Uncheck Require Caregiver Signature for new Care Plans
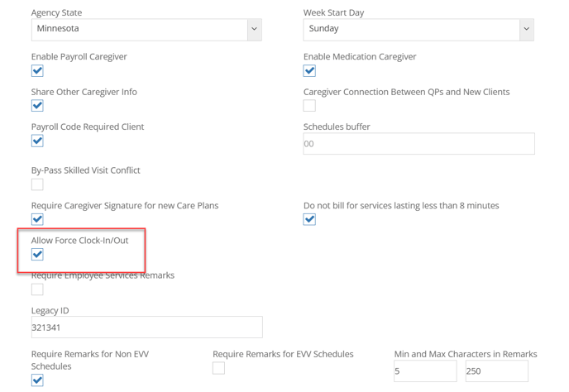 (x=37, y=219)
